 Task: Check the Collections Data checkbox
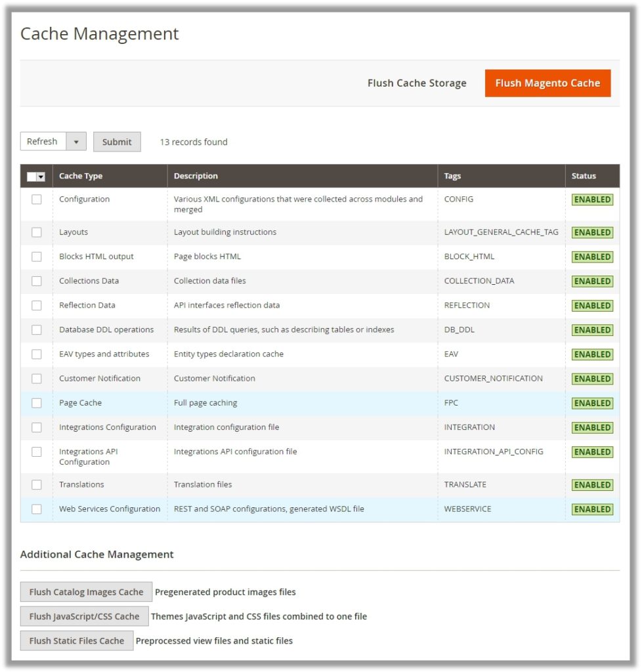(37, 281)
